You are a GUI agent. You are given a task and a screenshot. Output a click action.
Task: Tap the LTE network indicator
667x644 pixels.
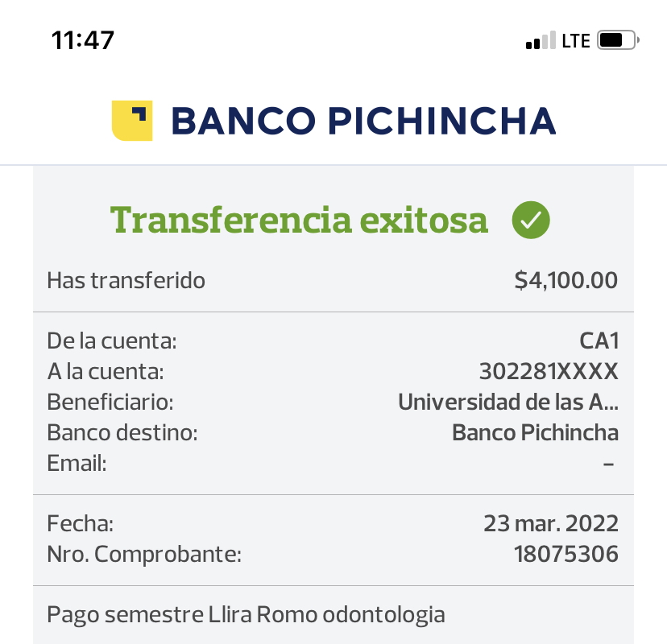(x=576, y=40)
